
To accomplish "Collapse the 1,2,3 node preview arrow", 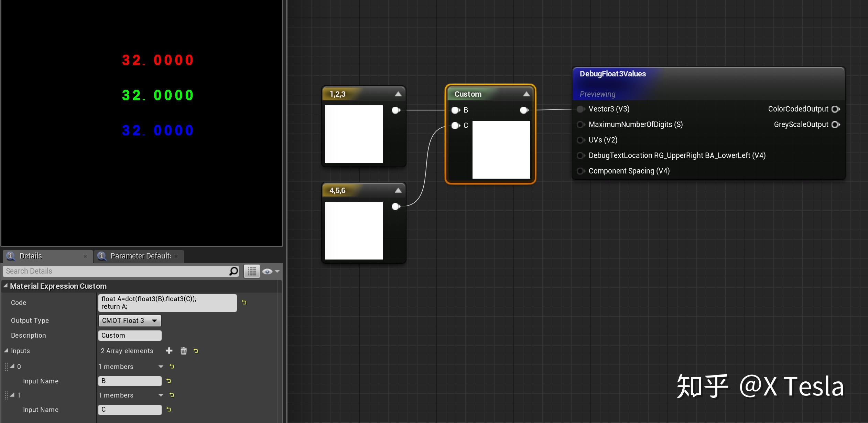I will coord(398,94).
